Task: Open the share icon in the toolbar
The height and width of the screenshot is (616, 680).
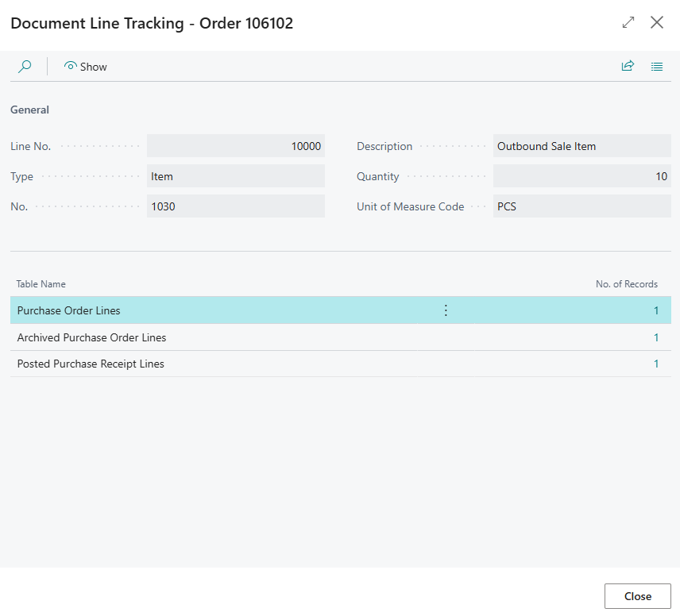Action: point(628,66)
